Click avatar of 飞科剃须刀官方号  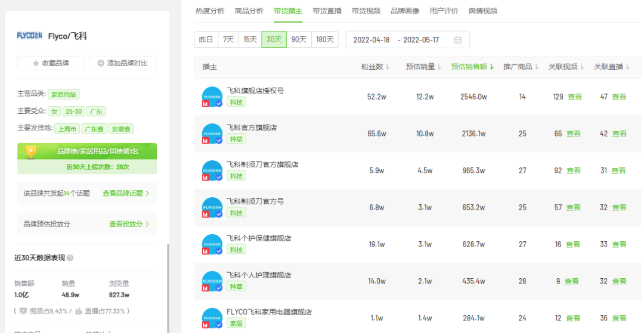click(x=212, y=207)
